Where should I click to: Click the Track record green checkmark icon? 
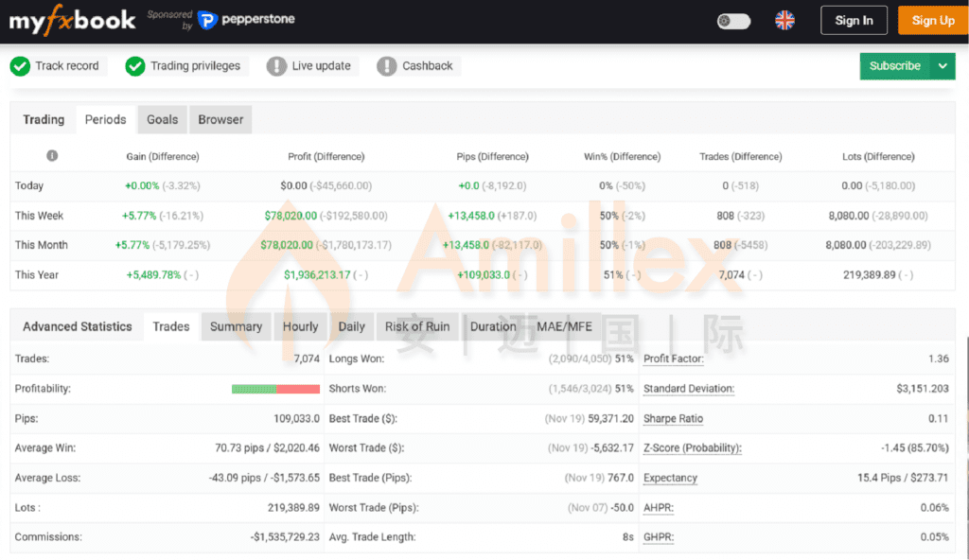20,66
